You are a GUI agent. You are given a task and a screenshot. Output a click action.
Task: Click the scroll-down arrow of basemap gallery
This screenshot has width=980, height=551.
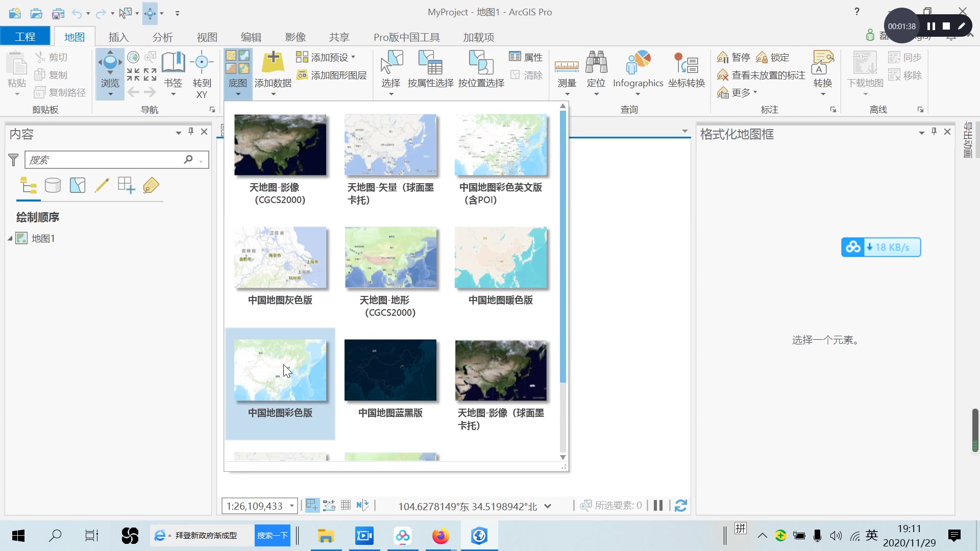pos(563,457)
